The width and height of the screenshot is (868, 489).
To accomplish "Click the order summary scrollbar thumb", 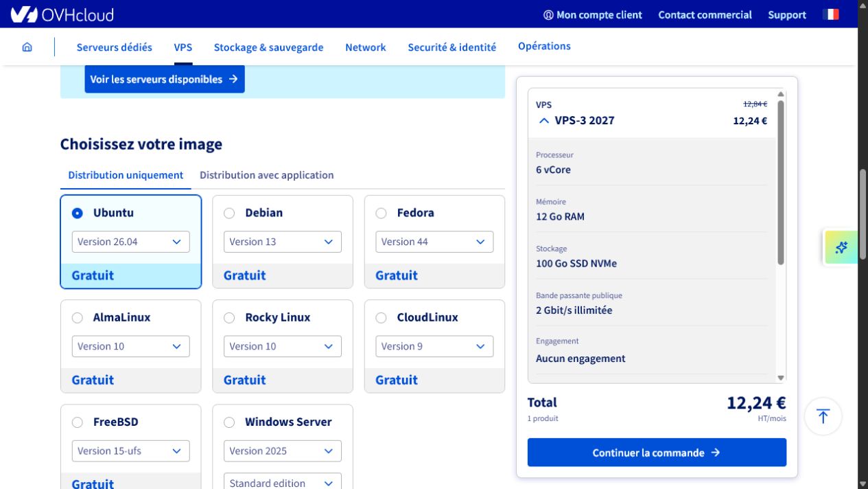I will 781,182.
